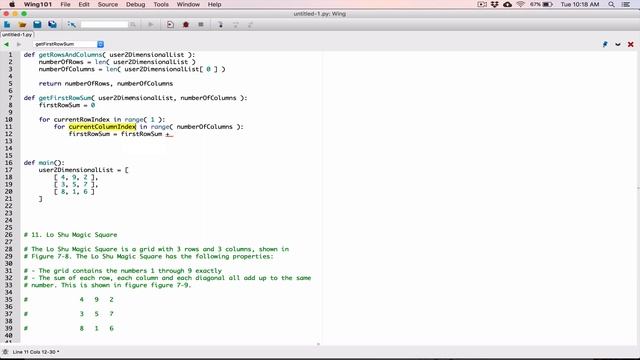Click list row '[ 8, 1, 6 ]'
Image resolution: width=640 pixels, height=360 pixels.
coord(74,191)
